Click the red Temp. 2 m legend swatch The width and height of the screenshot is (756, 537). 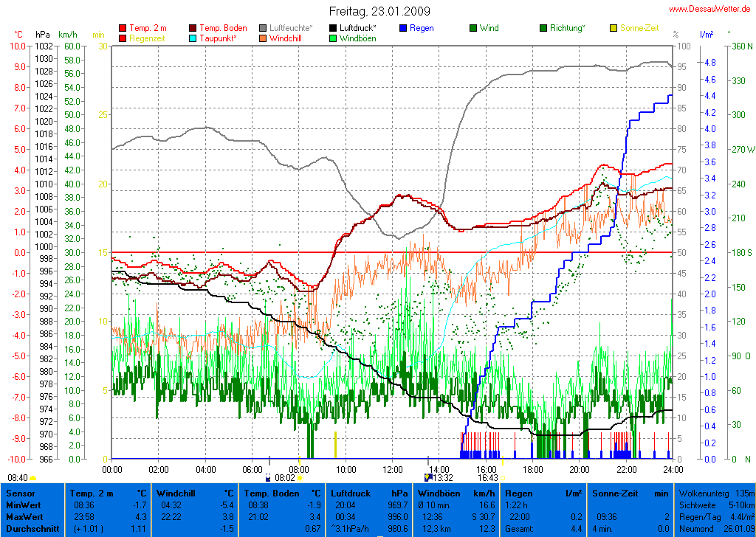click(x=123, y=28)
